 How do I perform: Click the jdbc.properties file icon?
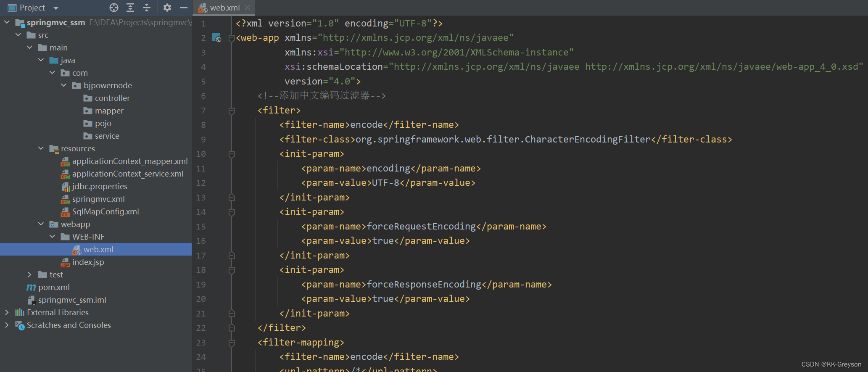(x=66, y=187)
